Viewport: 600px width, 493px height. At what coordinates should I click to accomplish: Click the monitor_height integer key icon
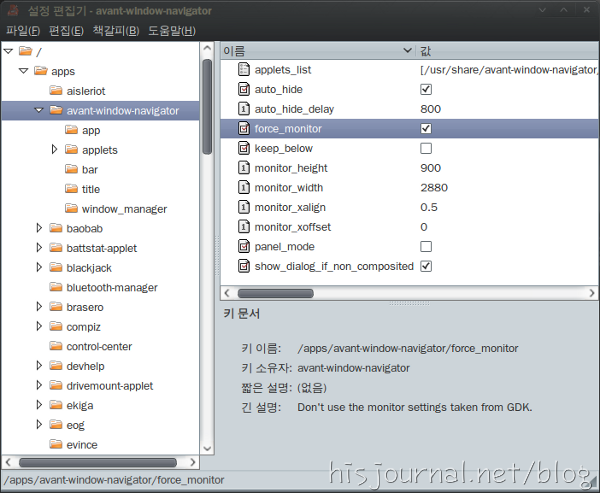click(x=244, y=168)
